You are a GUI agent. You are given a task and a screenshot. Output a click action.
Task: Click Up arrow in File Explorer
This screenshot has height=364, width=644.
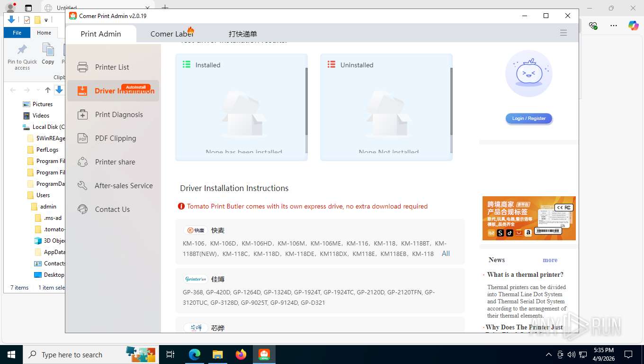[x=48, y=90]
